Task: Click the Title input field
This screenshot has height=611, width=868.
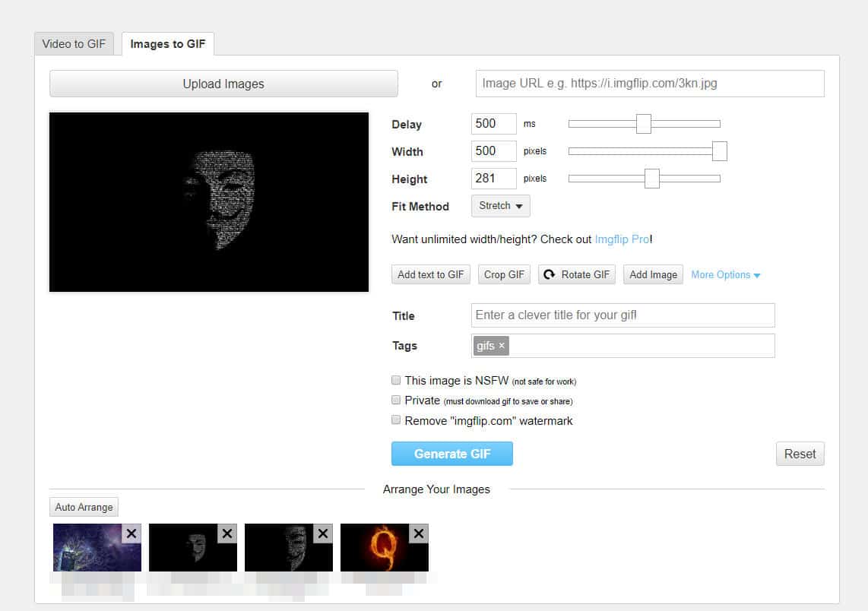Action: point(622,315)
